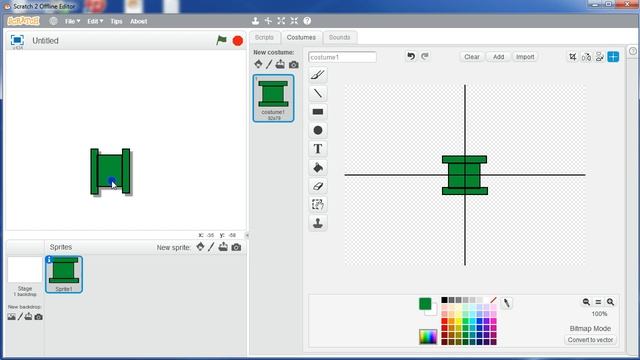Screen dimensions: 640x360
Task: Reset canvas zoom to 100%
Action: (x=598, y=302)
